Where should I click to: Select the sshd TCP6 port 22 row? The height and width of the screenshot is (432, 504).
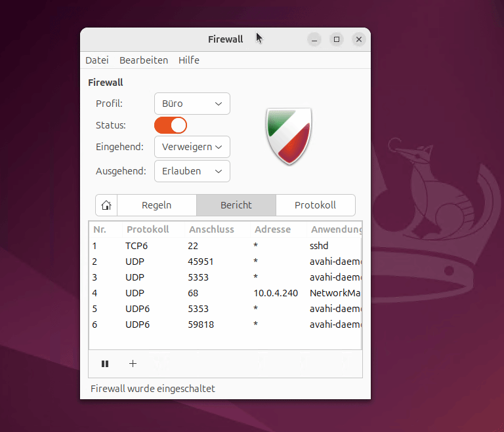[223, 246]
